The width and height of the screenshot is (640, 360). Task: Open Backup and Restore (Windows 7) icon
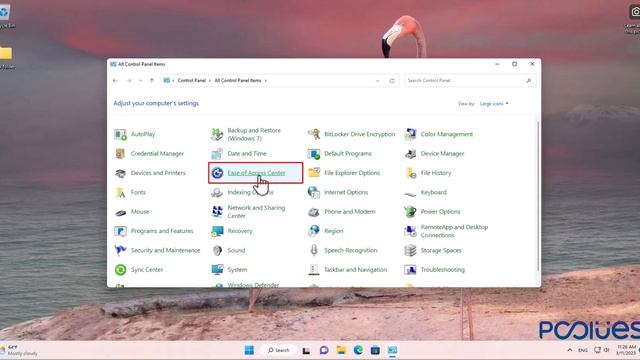(x=217, y=134)
